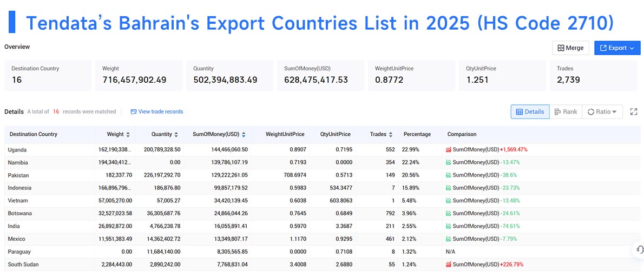
Task: Click the QtyUnitPrice overview card 1.251
Action: pos(503,76)
